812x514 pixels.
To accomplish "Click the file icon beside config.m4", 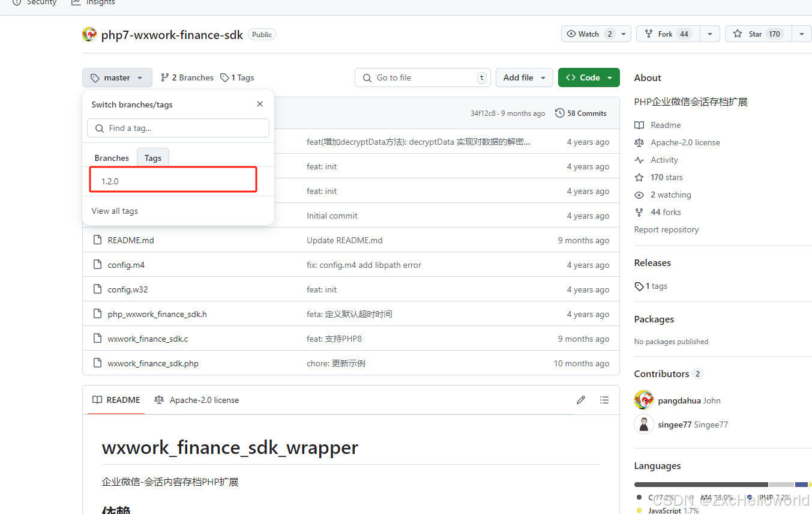I will 98,265.
